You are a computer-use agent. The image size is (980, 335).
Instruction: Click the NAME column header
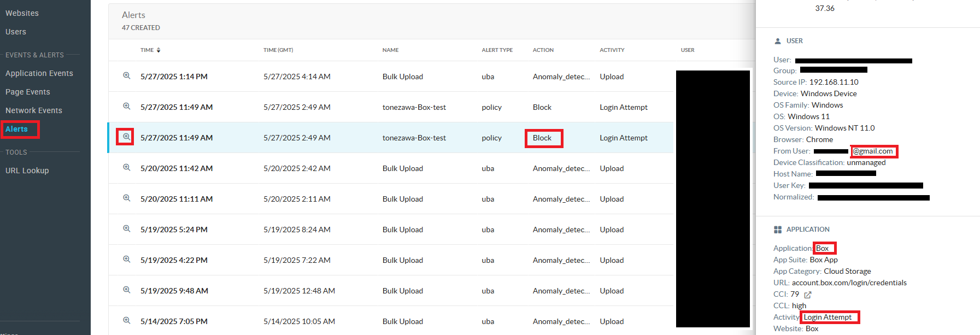(390, 50)
